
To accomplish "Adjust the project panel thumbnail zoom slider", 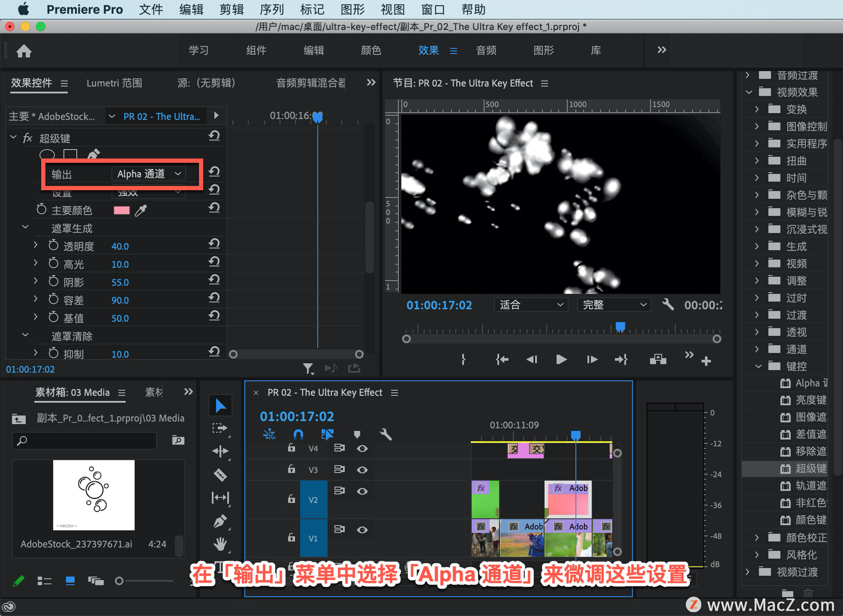I will (119, 581).
